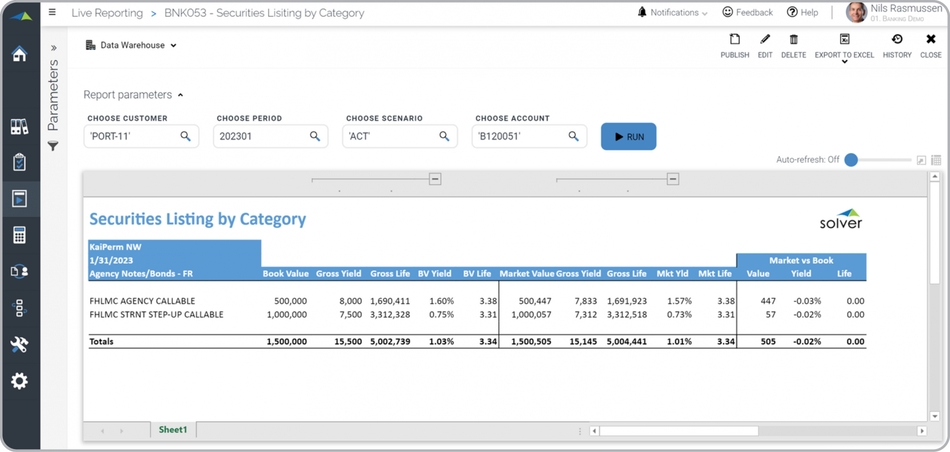Collapse the first column group minus box
Viewport: 950px width, 452px height.
tap(435, 179)
